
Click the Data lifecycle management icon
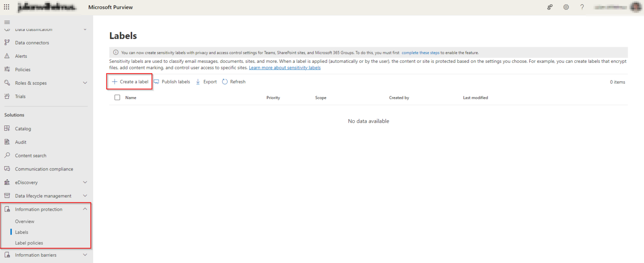tap(7, 196)
